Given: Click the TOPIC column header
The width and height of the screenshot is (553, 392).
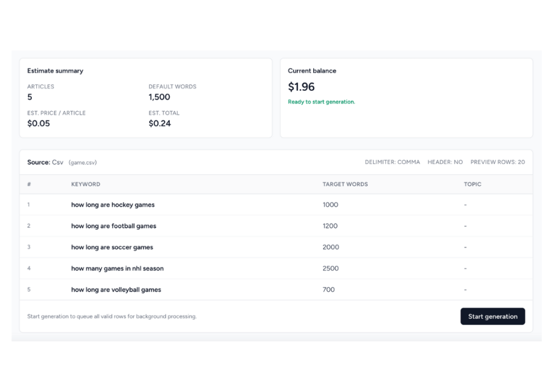Looking at the screenshot, I should (472, 184).
